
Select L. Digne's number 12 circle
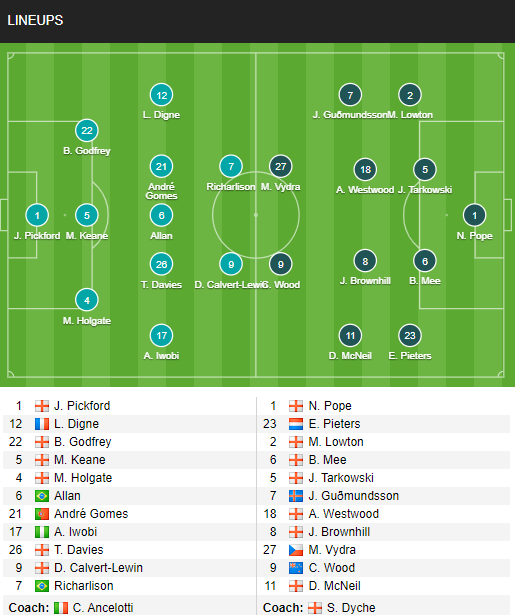coord(162,95)
